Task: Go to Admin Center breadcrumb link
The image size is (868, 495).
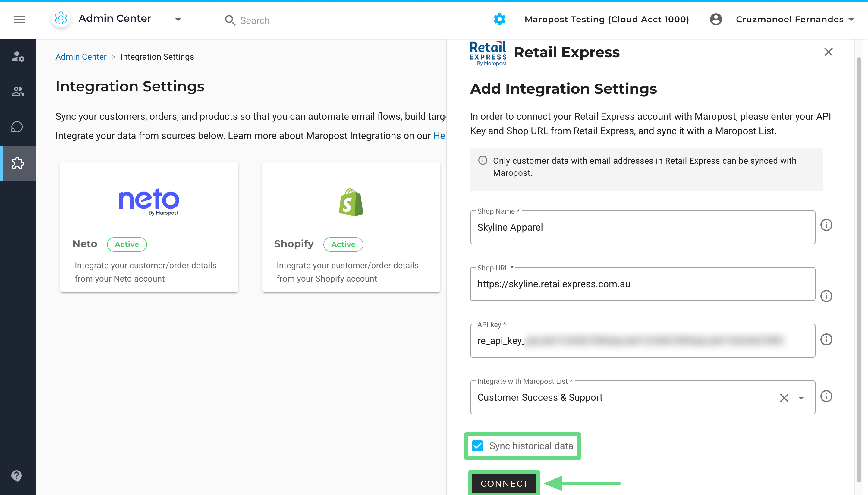Action: click(81, 57)
